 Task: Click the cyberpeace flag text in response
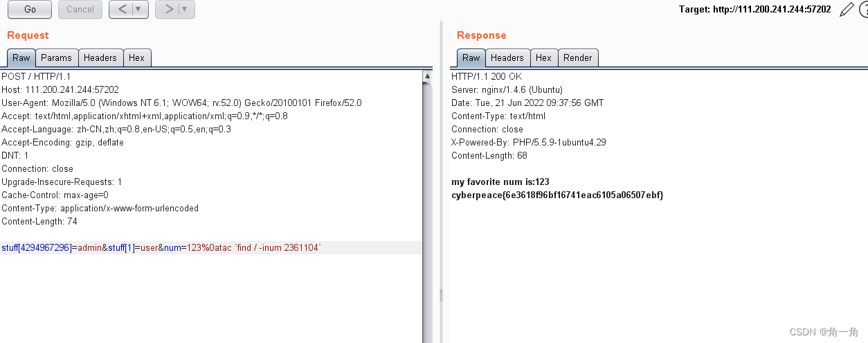pyautogui.click(x=558, y=195)
